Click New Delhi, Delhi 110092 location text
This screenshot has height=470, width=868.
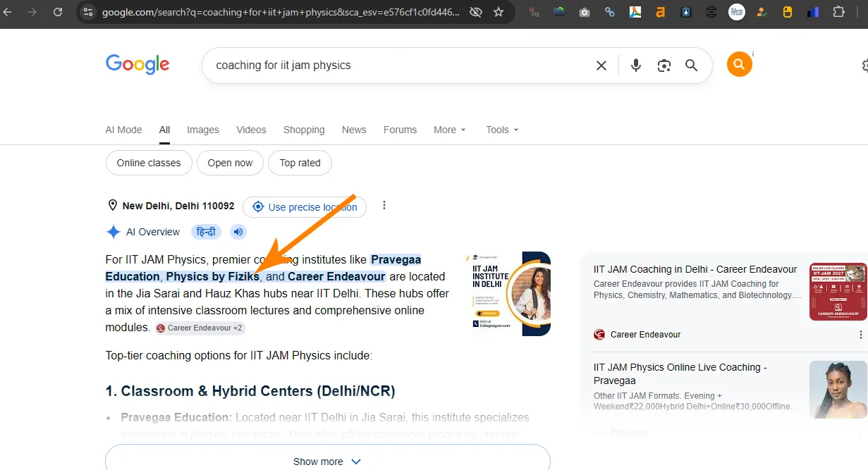point(178,206)
